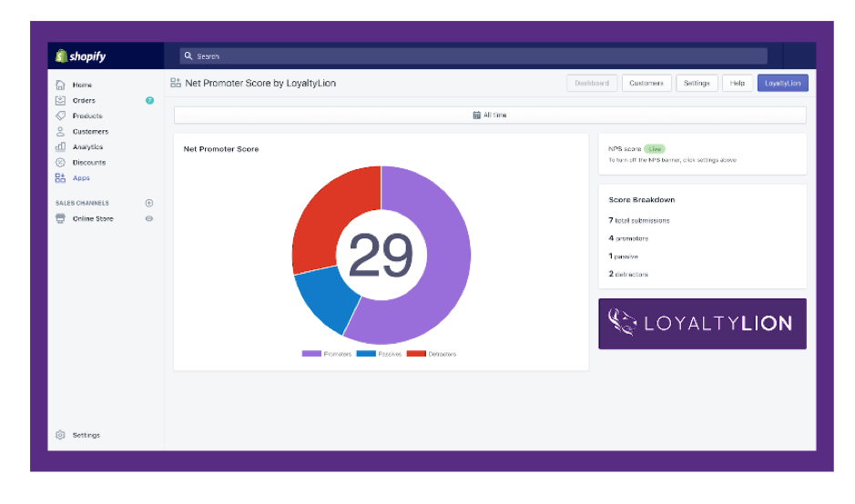The width and height of the screenshot is (855, 504).
Task: Click the Apps grid icon
Action: tap(60, 177)
